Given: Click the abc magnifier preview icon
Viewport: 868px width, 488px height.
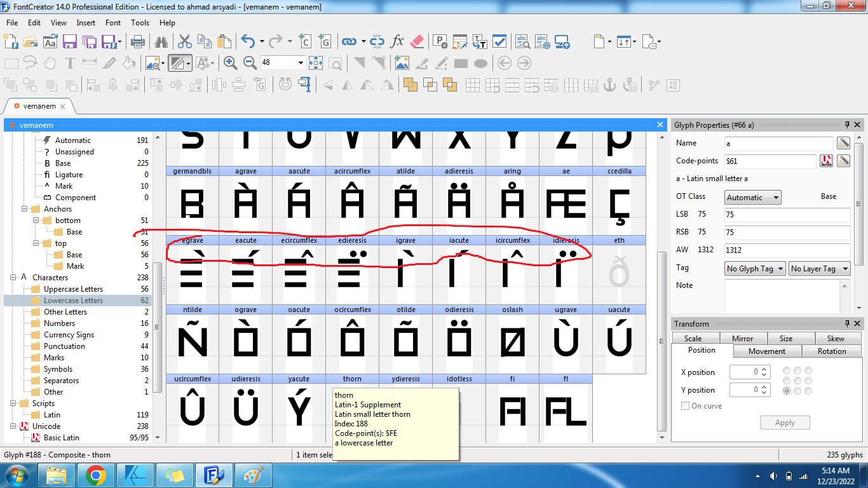Looking at the screenshot, I should tap(523, 42).
